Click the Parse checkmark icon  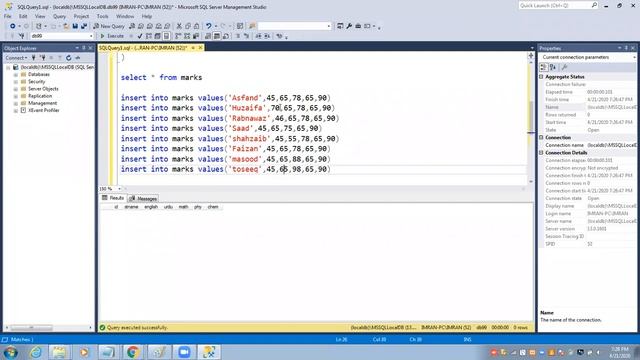[140, 36]
